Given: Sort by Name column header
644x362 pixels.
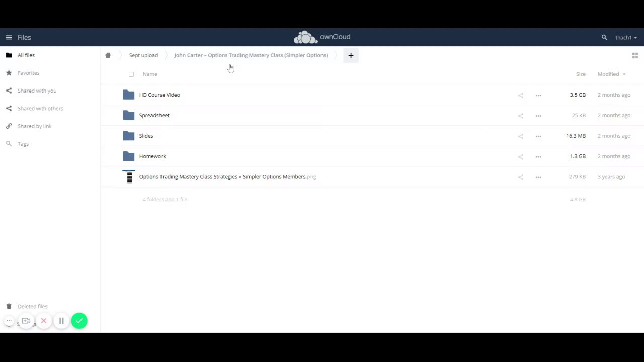Looking at the screenshot, I should pos(150,74).
